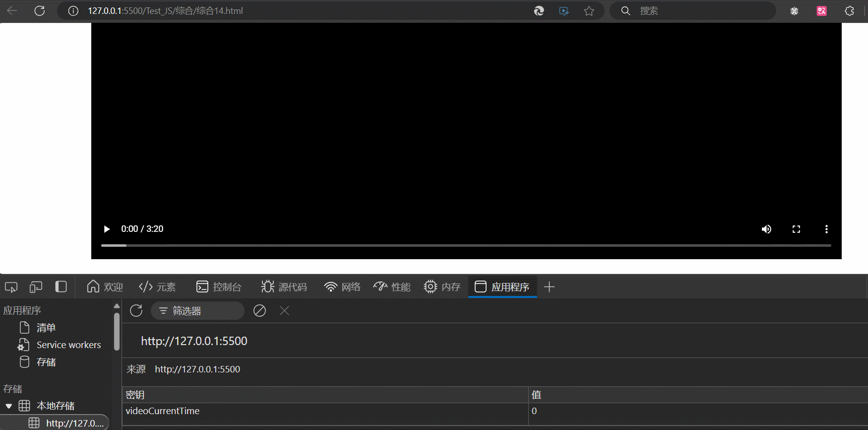Reload the browser page
The height and width of the screenshot is (430, 868).
(40, 11)
